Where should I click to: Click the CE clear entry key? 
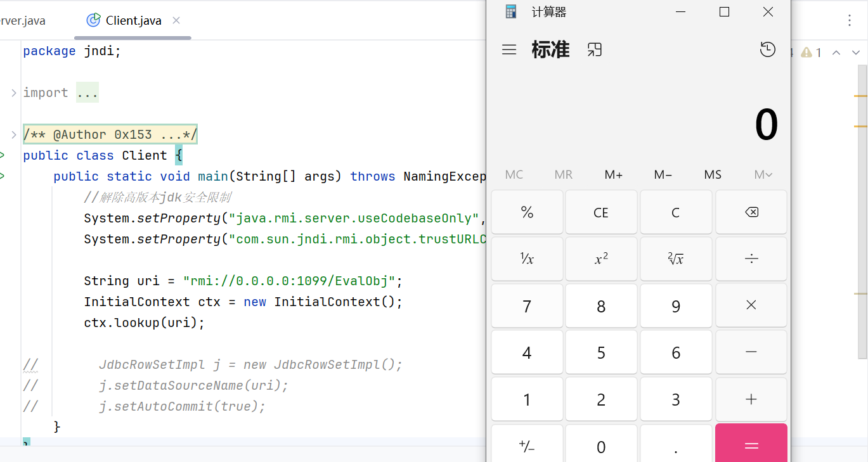(x=601, y=212)
